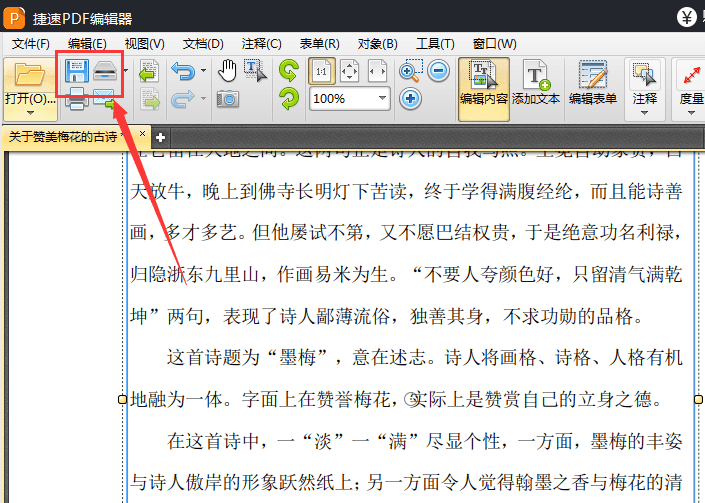
Task: Click the Send by email icon
Action: [x=104, y=99]
